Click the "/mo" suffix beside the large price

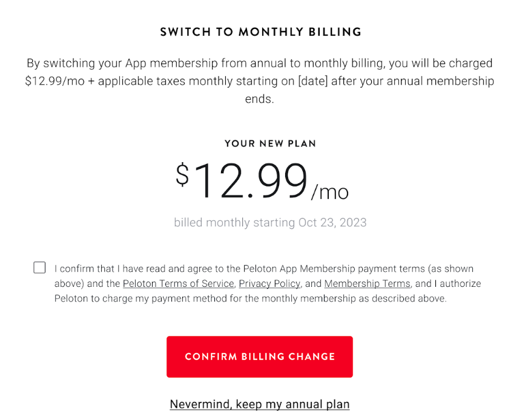[330, 192]
